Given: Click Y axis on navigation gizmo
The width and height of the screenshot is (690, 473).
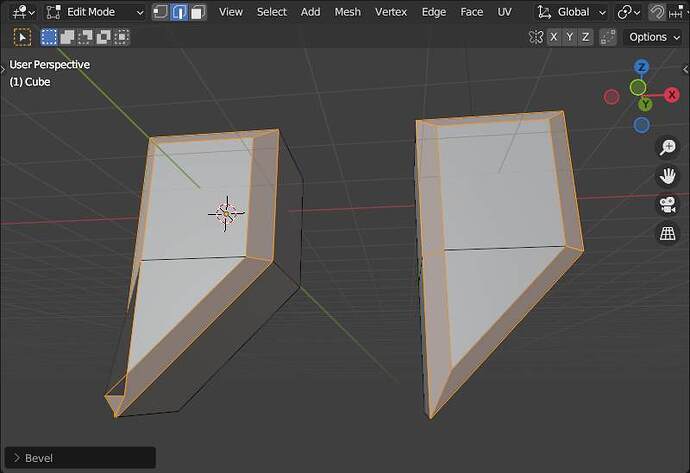Looking at the screenshot, I should [x=645, y=104].
